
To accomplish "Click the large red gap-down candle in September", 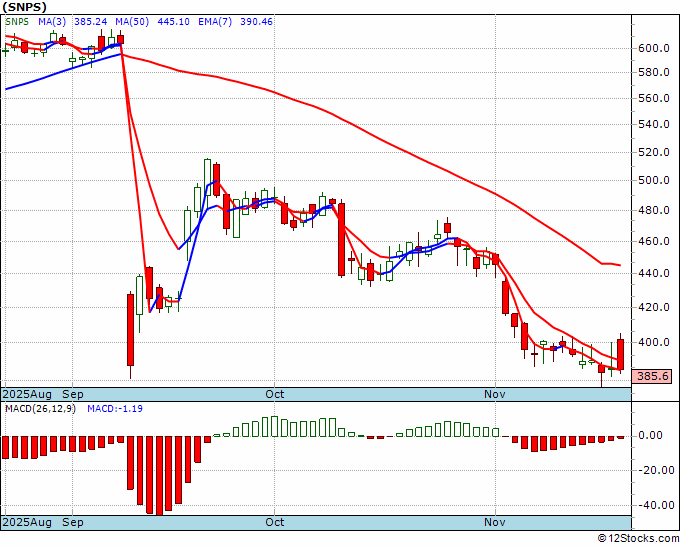I will coord(131,330).
